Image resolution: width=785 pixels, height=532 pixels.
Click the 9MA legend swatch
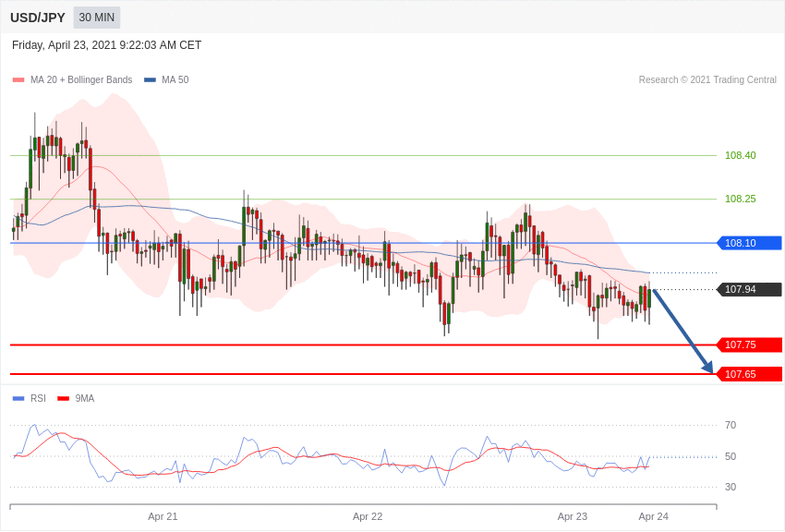(x=63, y=398)
